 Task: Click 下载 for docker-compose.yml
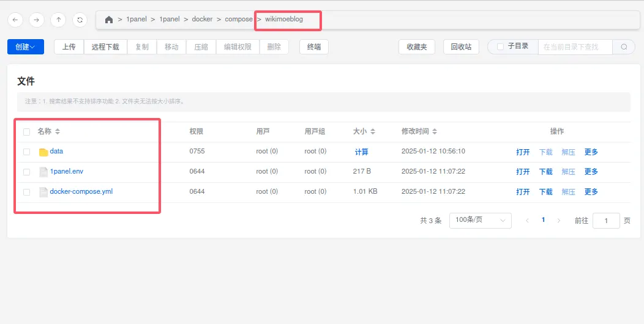coord(546,192)
